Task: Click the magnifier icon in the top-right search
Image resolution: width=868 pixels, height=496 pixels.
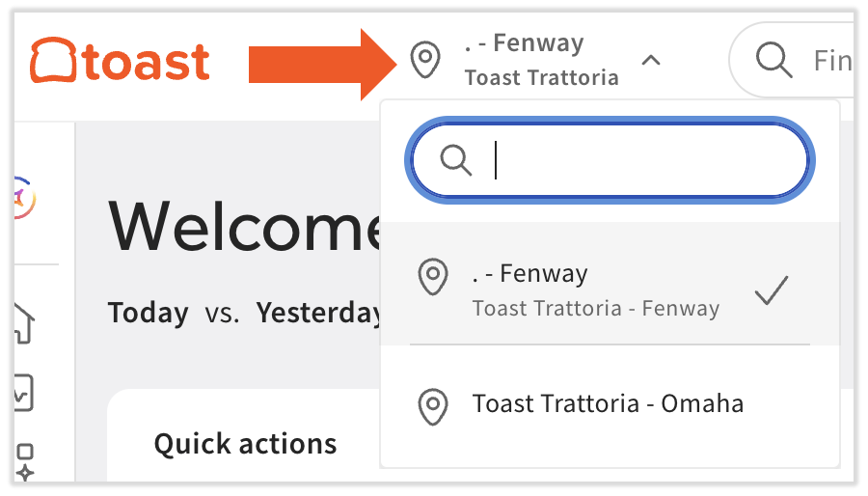Action: click(773, 60)
